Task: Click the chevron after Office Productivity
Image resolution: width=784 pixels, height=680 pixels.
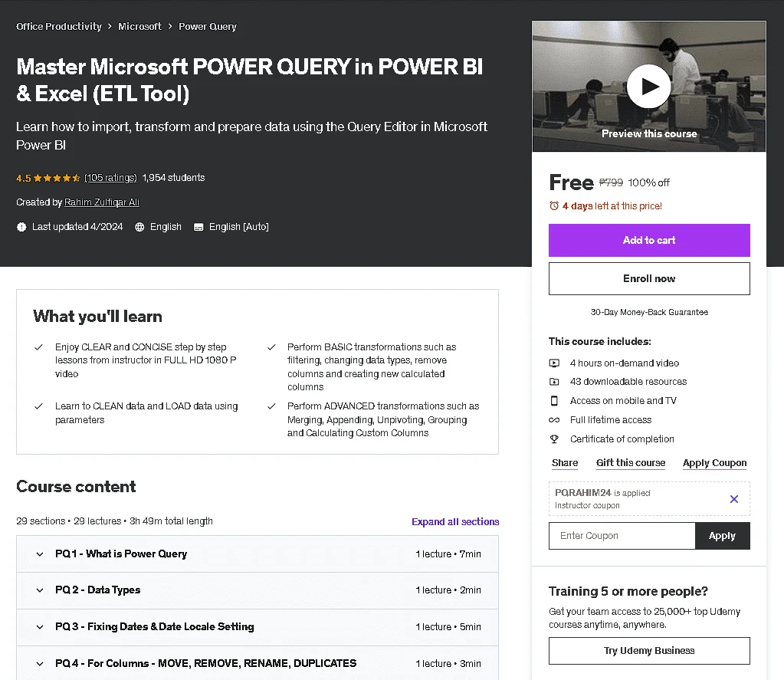Action: coord(110,27)
